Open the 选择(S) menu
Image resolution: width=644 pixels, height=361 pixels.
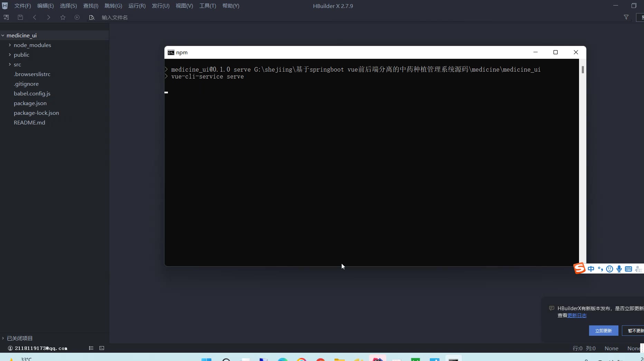68,6
